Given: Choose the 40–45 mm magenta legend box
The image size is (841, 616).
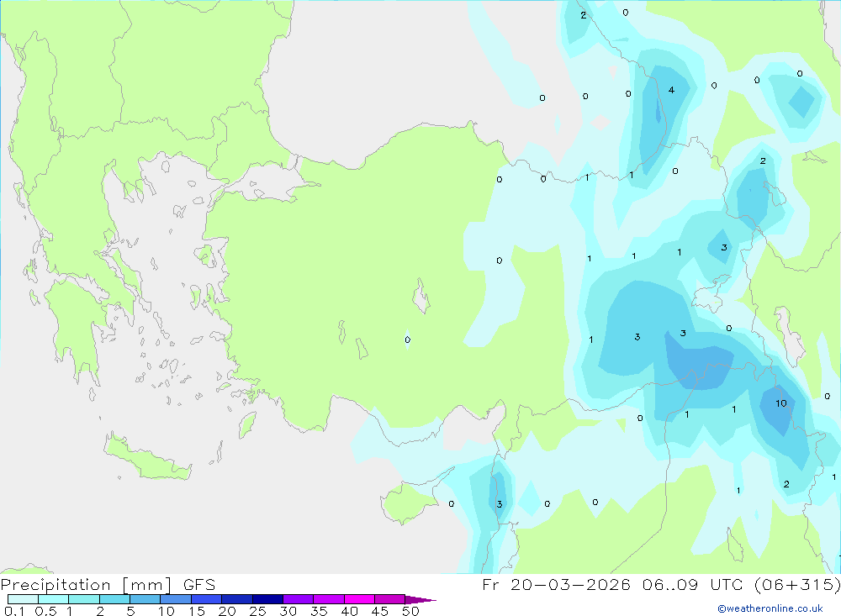Looking at the screenshot, I should [359, 599].
